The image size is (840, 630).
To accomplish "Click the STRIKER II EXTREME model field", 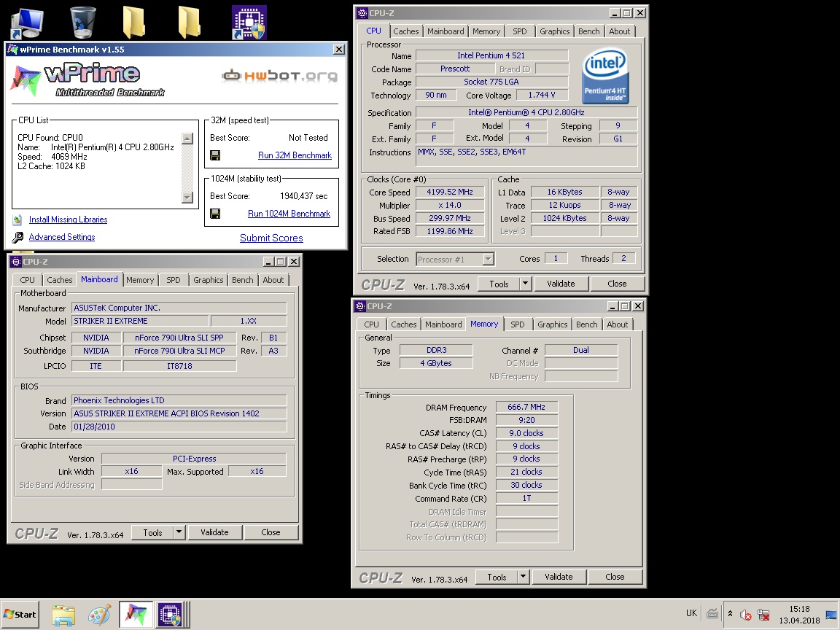I will tap(140, 321).
